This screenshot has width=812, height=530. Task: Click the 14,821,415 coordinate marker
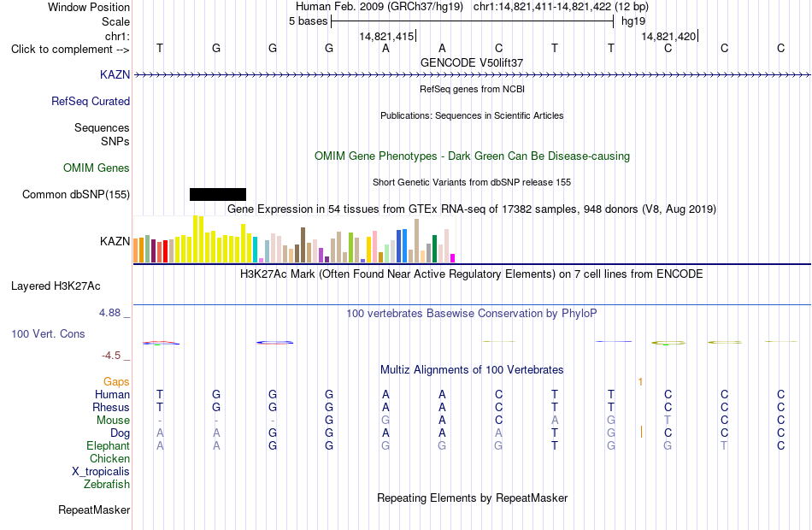[x=387, y=36]
